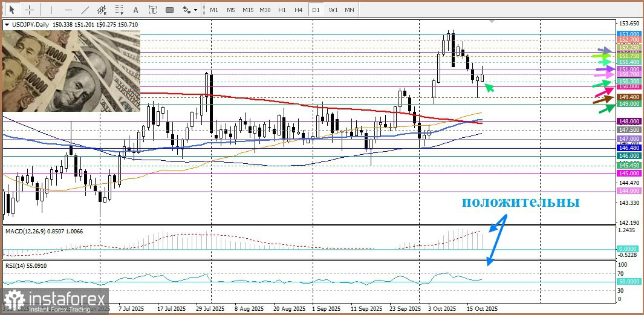
Task: Click the 152.250 price level label
Action: (629, 48)
